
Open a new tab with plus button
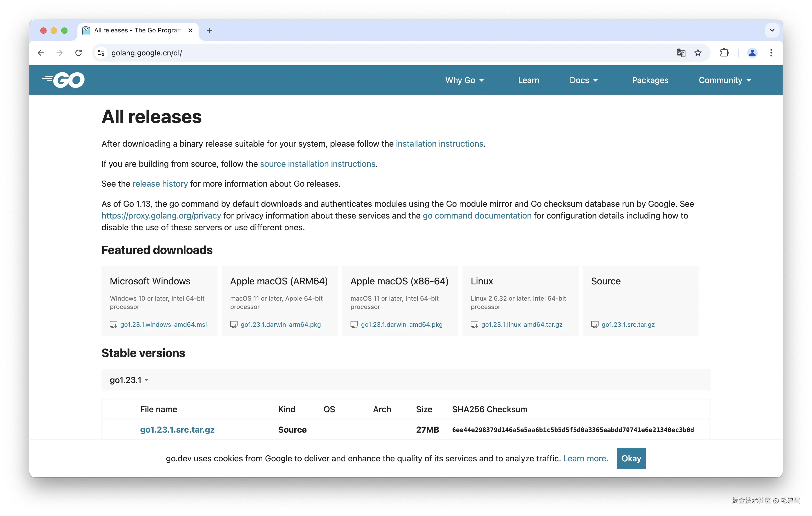tap(209, 30)
